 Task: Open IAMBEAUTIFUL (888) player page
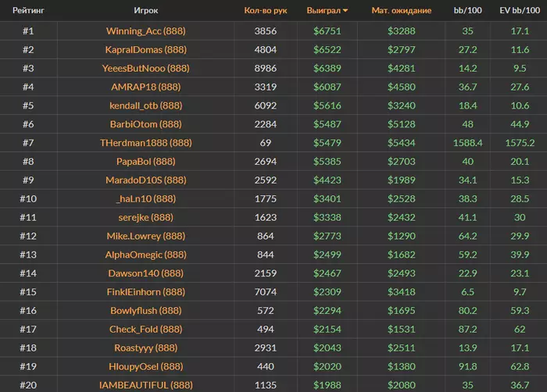click(145, 385)
